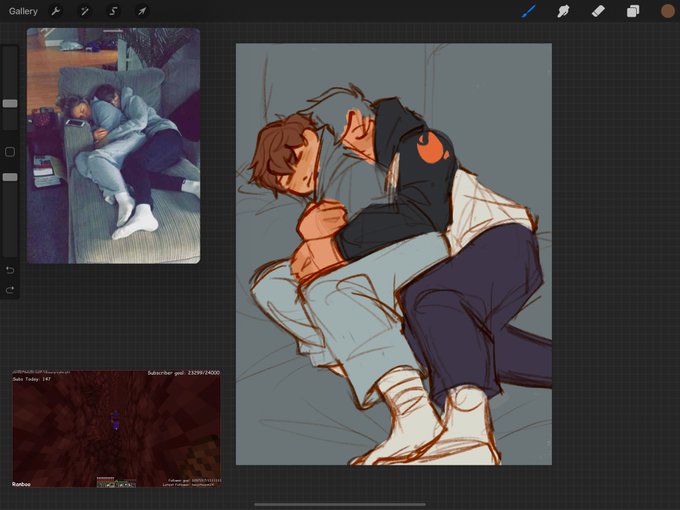
Task: Grab the reference photo top handle bar
Action: (x=113, y=31)
